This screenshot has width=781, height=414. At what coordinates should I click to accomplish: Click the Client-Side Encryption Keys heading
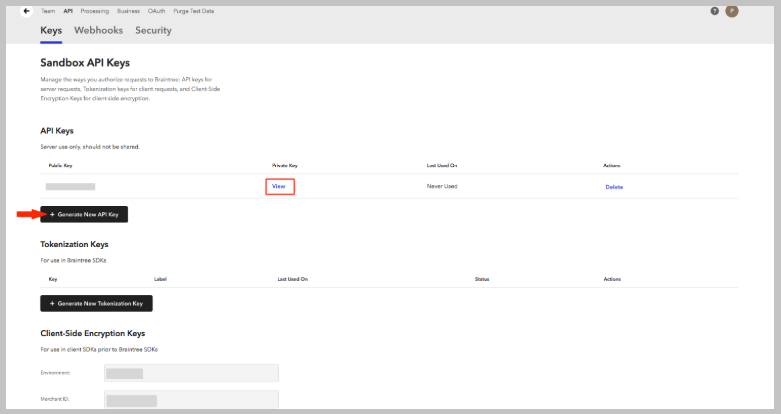(93, 333)
